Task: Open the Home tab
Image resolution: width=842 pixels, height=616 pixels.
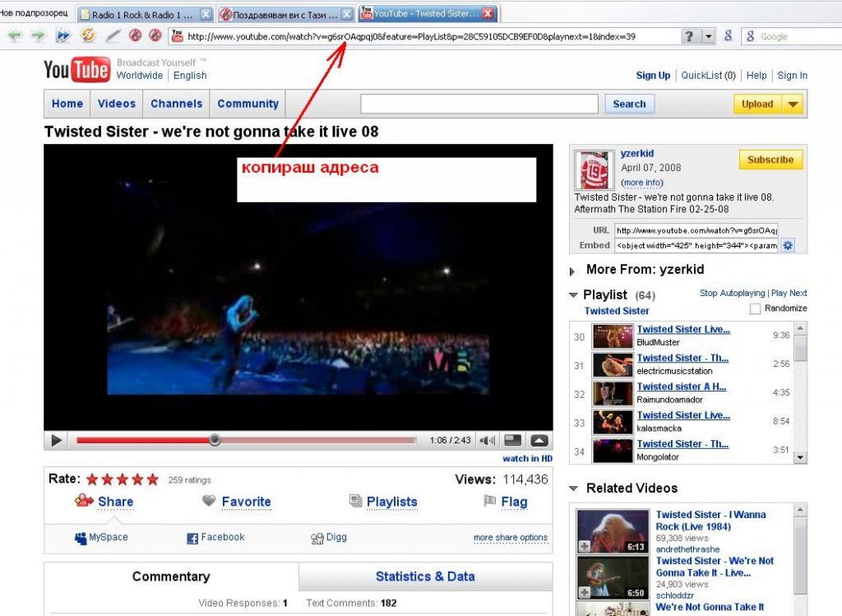Action: coord(67,104)
